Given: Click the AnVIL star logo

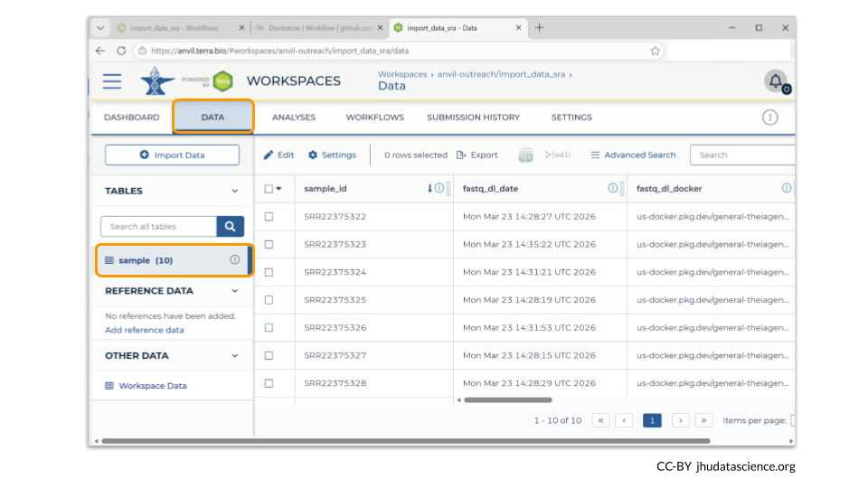Looking at the screenshot, I should (x=156, y=80).
